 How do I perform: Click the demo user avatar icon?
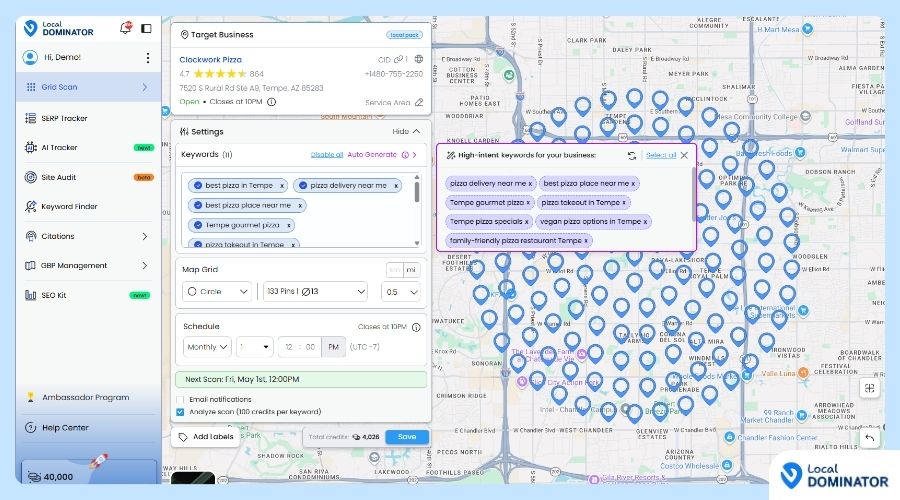(x=30, y=57)
